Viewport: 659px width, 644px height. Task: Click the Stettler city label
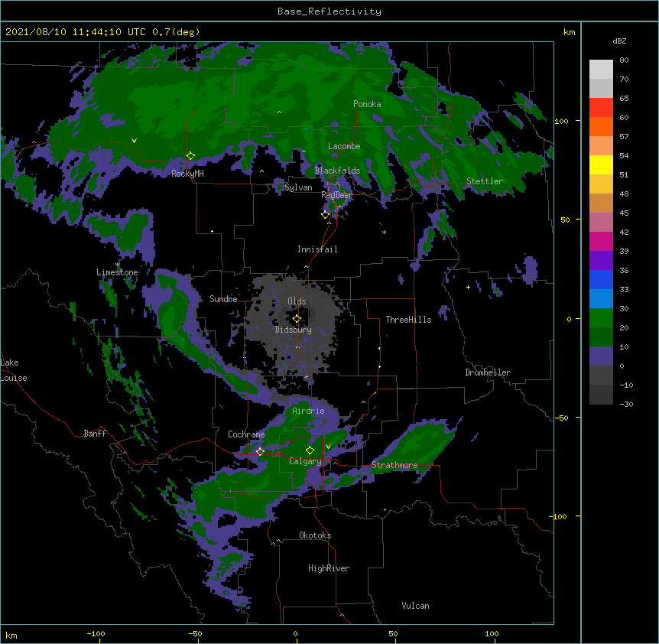coord(485,181)
